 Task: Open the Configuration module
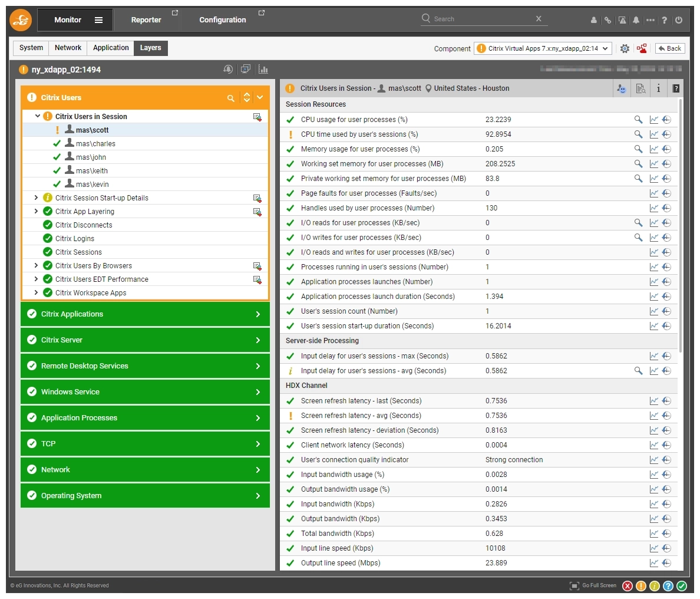tap(222, 20)
